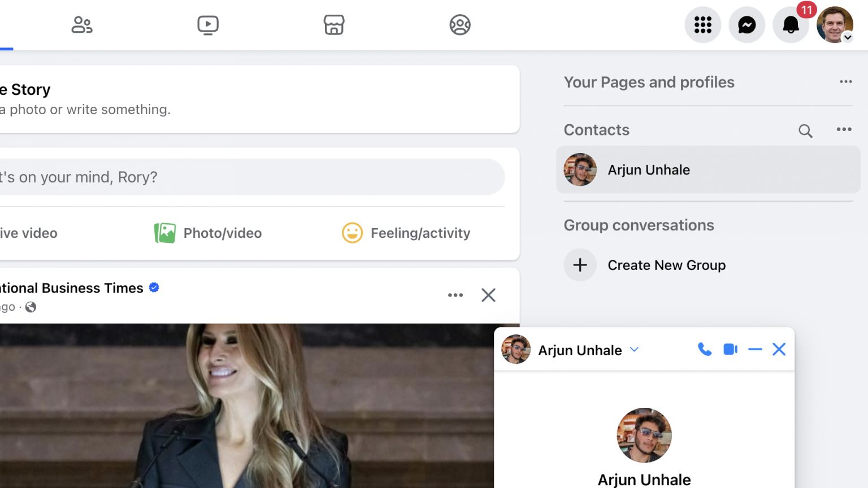Open post options for Business Times post
This screenshot has width=868, height=488.
(x=455, y=295)
